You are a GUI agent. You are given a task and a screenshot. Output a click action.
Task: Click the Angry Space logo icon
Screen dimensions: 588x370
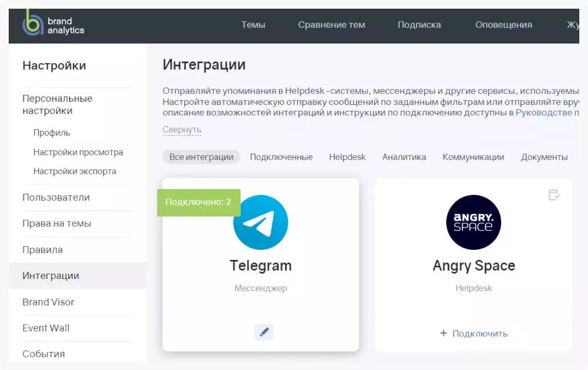473,223
